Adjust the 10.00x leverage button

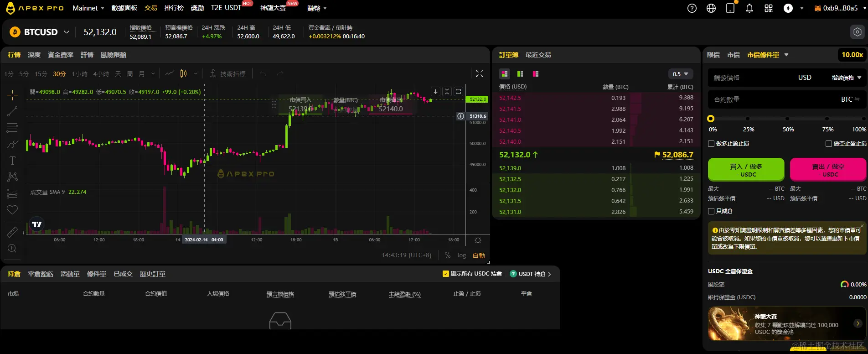click(852, 55)
